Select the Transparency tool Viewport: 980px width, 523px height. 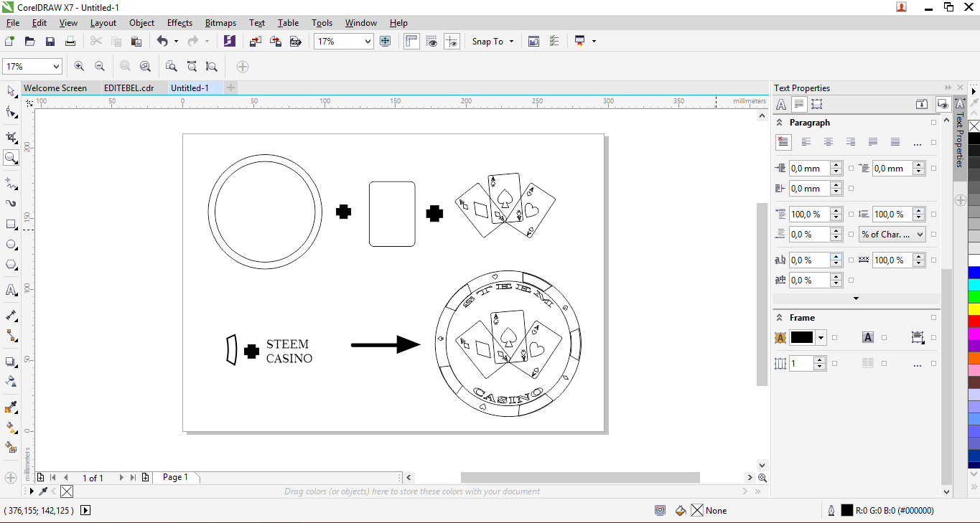[x=11, y=382]
